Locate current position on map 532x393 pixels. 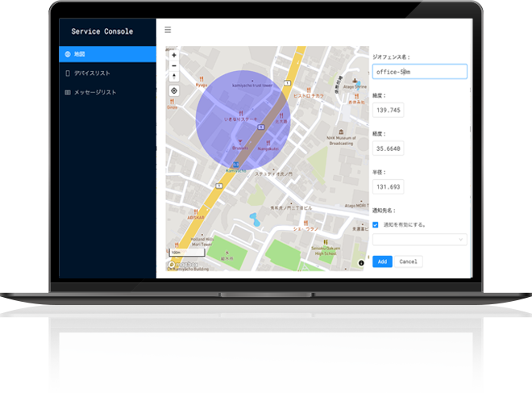[174, 90]
